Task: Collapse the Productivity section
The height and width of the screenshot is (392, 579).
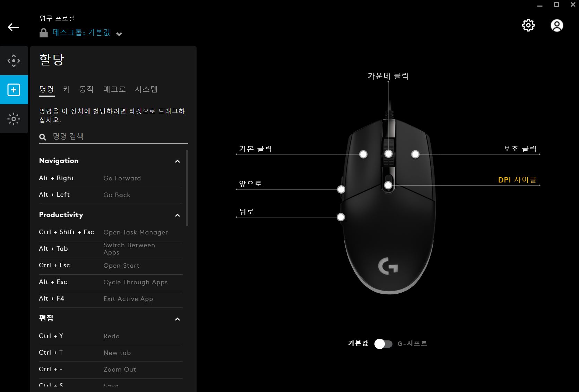Action: pyautogui.click(x=178, y=215)
